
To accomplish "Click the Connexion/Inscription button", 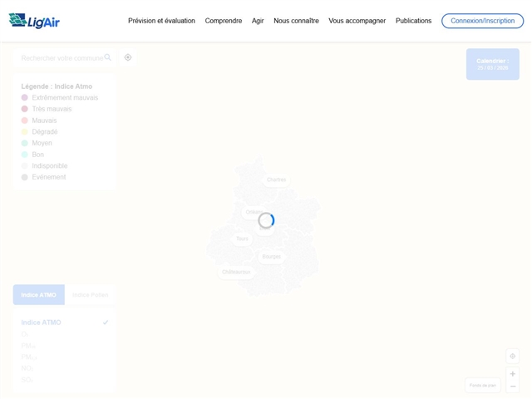I will (x=482, y=21).
